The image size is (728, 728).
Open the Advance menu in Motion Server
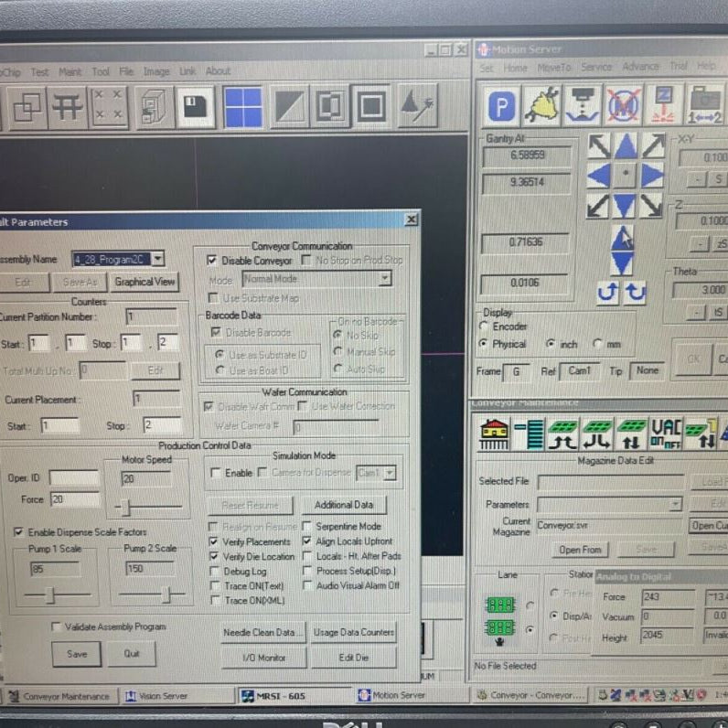(641, 67)
